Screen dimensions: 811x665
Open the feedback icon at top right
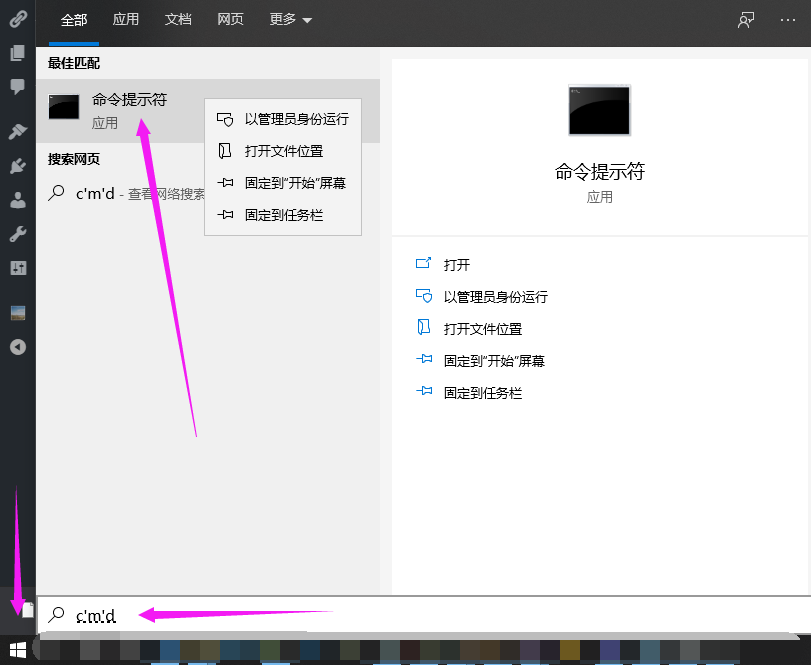pyautogui.click(x=746, y=20)
